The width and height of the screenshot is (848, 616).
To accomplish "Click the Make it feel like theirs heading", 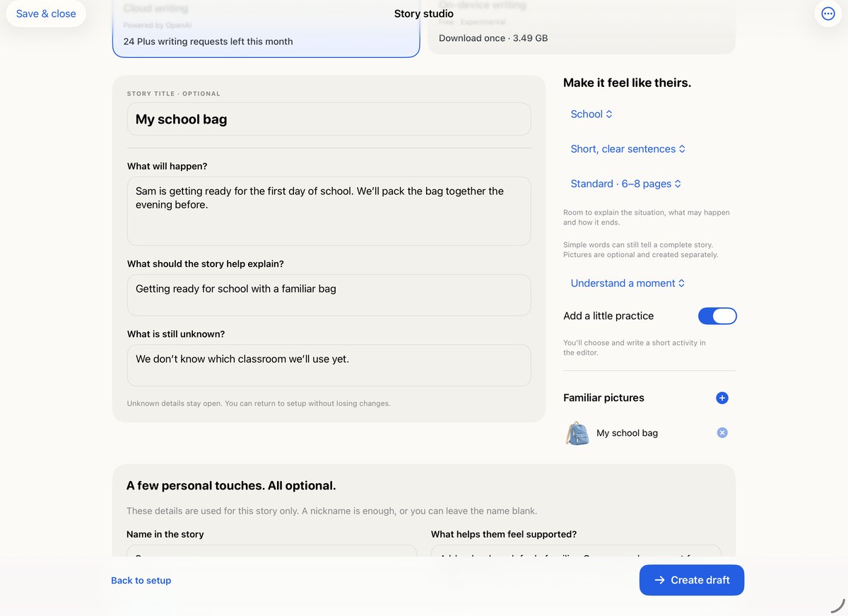I will [627, 83].
